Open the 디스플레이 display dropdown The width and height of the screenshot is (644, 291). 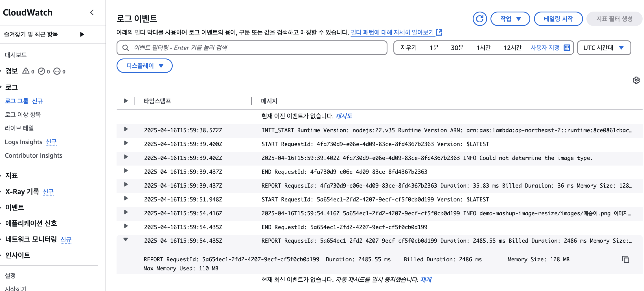click(x=144, y=66)
